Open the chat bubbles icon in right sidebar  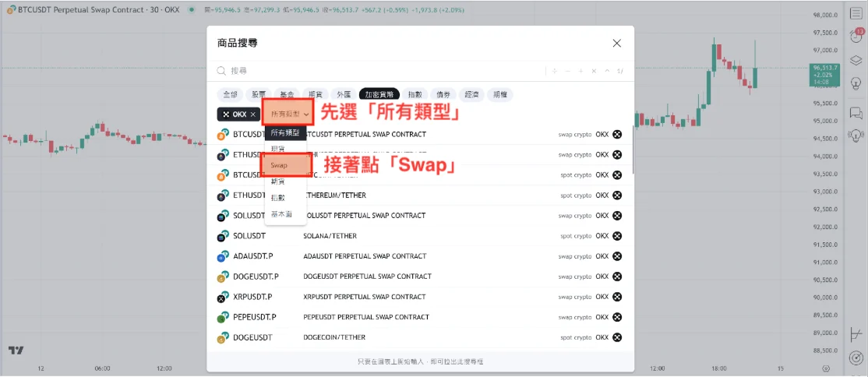(856, 113)
